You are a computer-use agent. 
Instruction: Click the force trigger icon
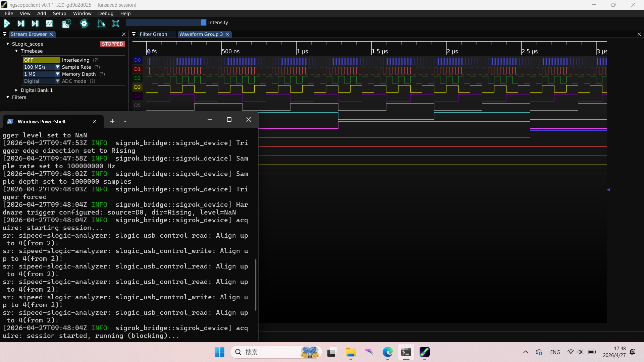35,23
